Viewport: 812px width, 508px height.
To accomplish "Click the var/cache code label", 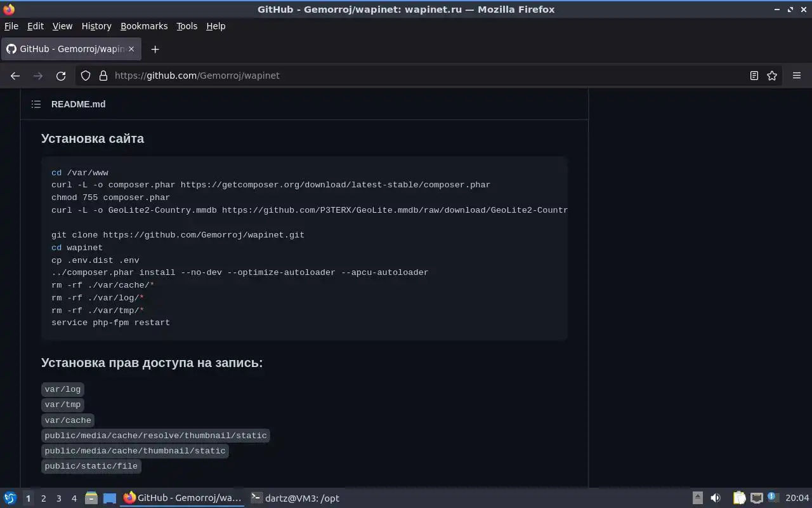I will click(68, 420).
